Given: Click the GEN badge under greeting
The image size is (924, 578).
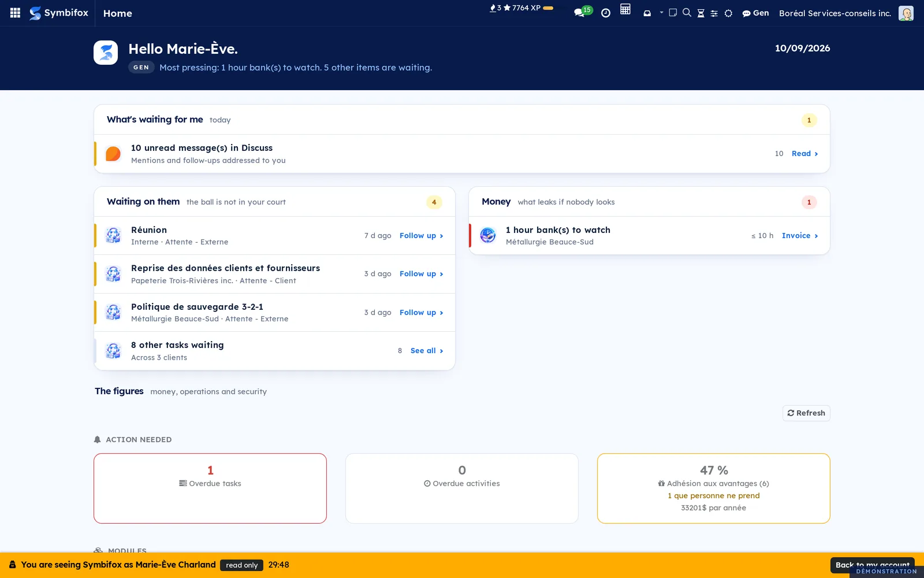Looking at the screenshot, I should point(141,68).
